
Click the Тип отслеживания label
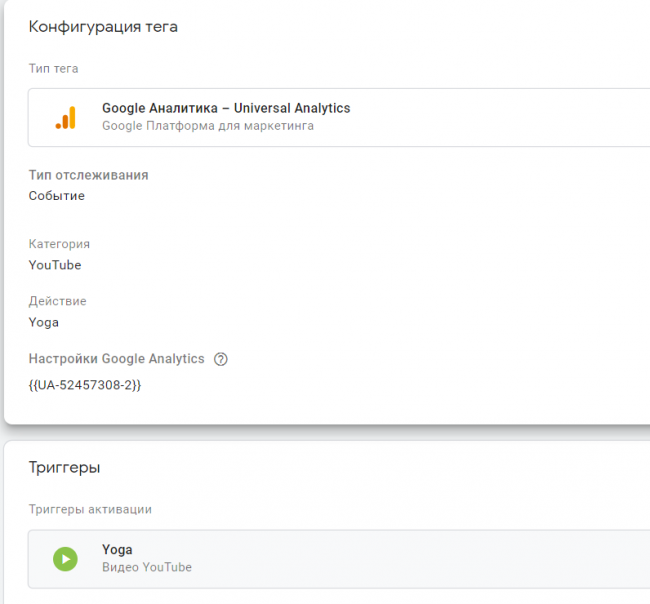click(x=88, y=175)
